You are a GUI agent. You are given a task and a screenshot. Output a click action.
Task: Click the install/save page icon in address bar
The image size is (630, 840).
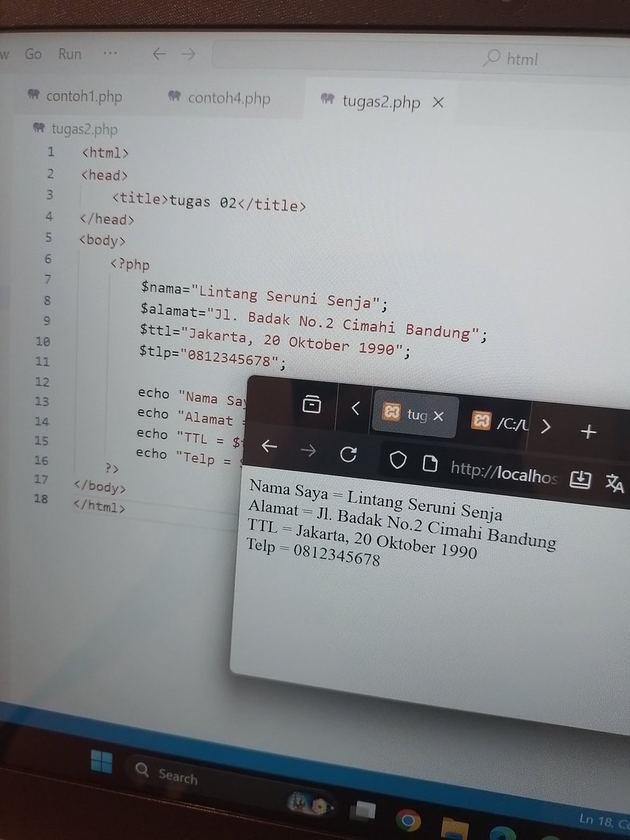(x=580, y=479)
